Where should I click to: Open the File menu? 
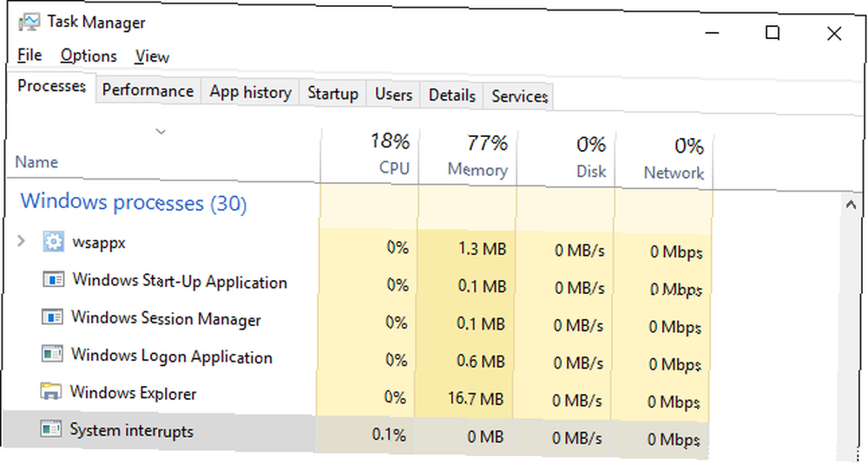[30, 55]
